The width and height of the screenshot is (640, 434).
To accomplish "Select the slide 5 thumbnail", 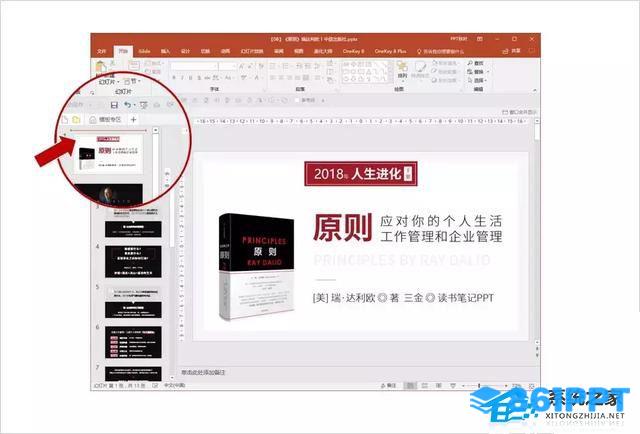I will (133, 302).
